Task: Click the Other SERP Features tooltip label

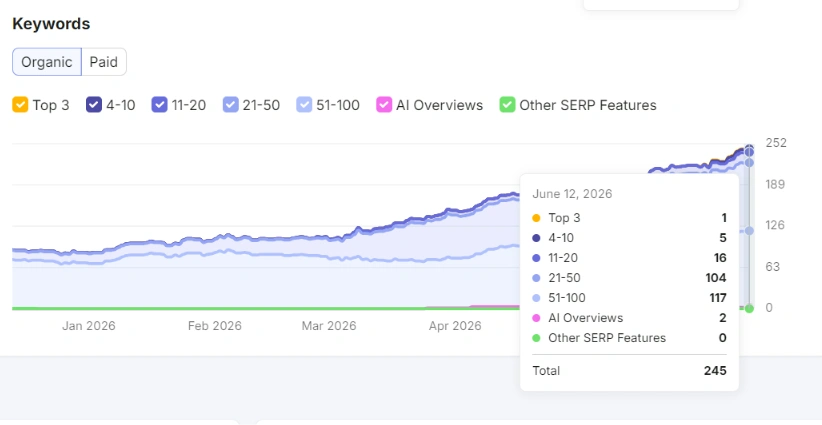Action: (x=607, y=338)
